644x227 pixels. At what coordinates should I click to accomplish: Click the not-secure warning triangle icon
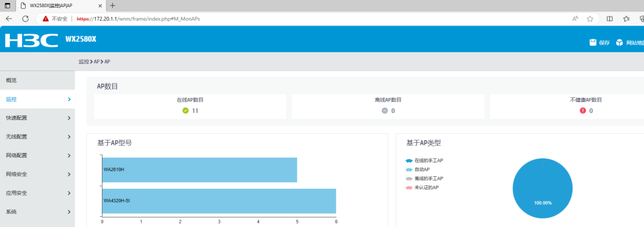click(45, 19)
